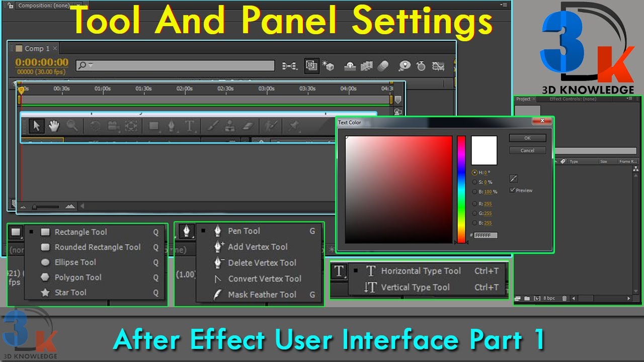Choose Vertical Type Tool from flyout
The width and height of the screenshot is (644, 362).
(x=415, y=287)
